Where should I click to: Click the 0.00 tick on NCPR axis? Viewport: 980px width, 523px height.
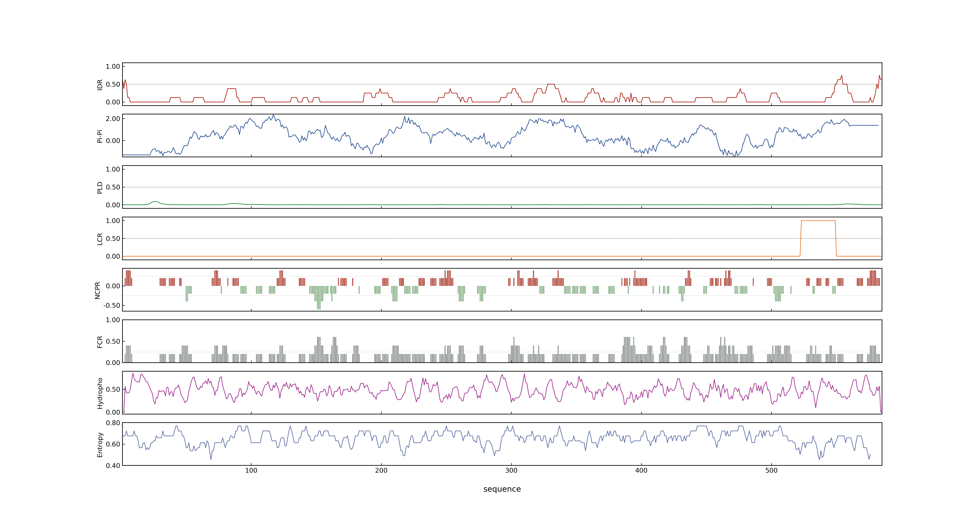point(113,286)
